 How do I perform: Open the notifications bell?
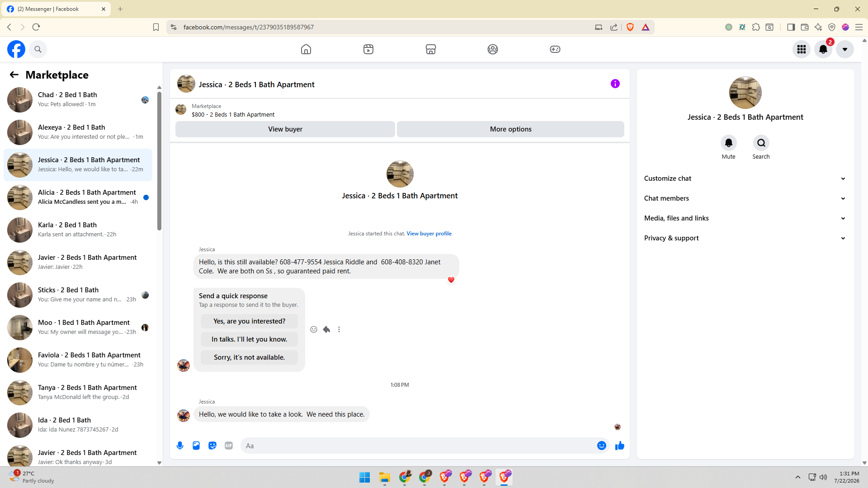[x=823, y=49]
